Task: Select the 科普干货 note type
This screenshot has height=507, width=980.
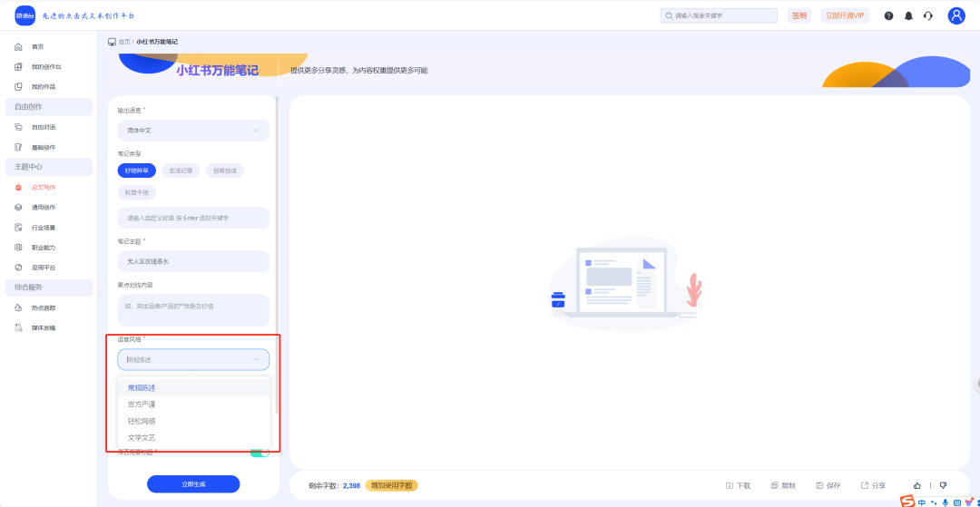Action: 136,193
